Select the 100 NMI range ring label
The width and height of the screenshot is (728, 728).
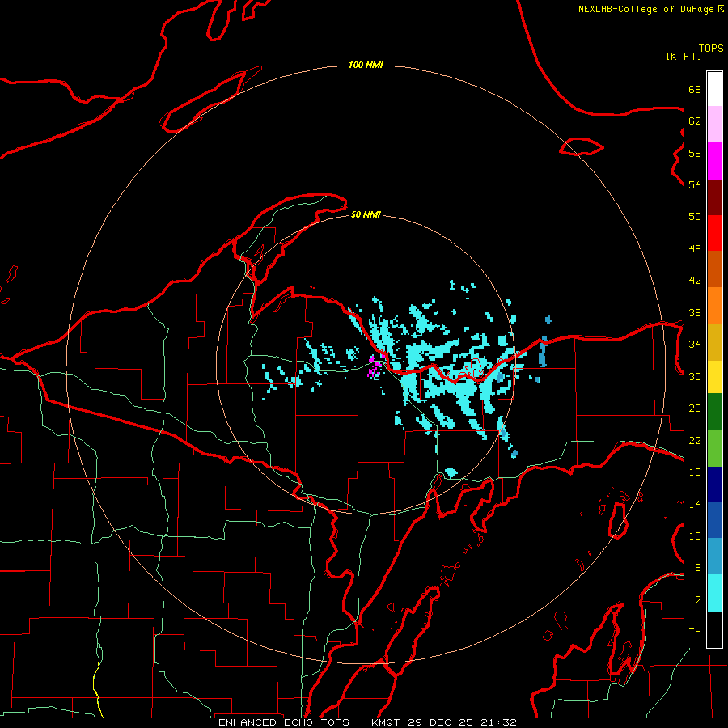click(366, 65)
